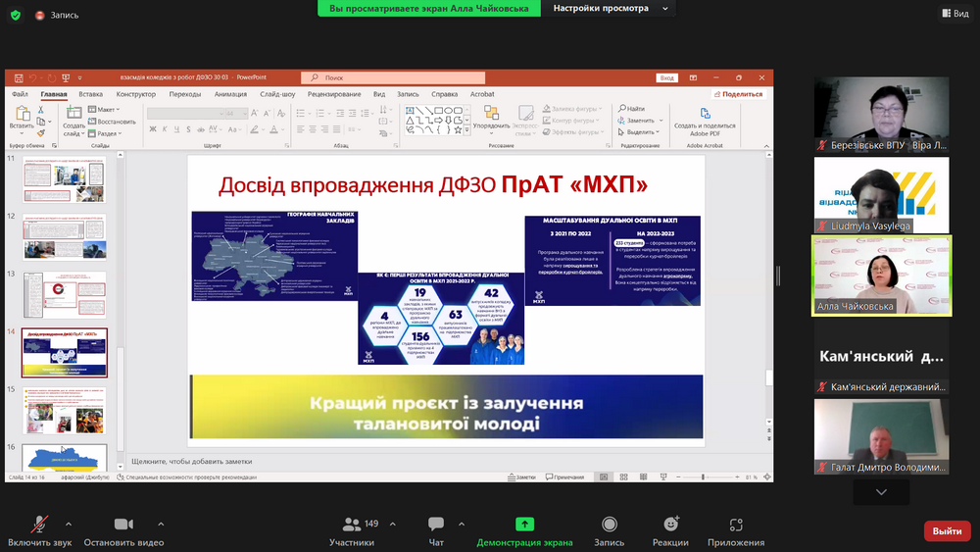
Task: Clear all formatting icon in font group
Action: tap(281, 113)
